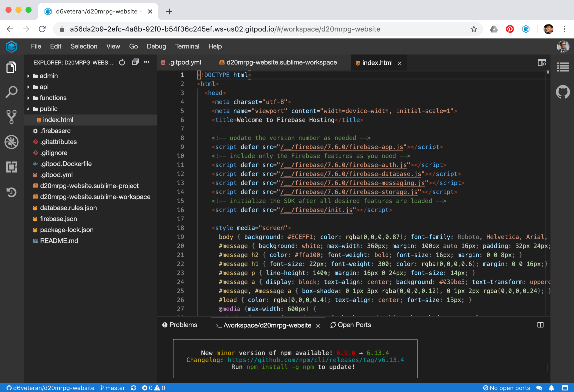Click No open ports in status bar
This screenshot has height=392, width=574.
pos(506,388)
